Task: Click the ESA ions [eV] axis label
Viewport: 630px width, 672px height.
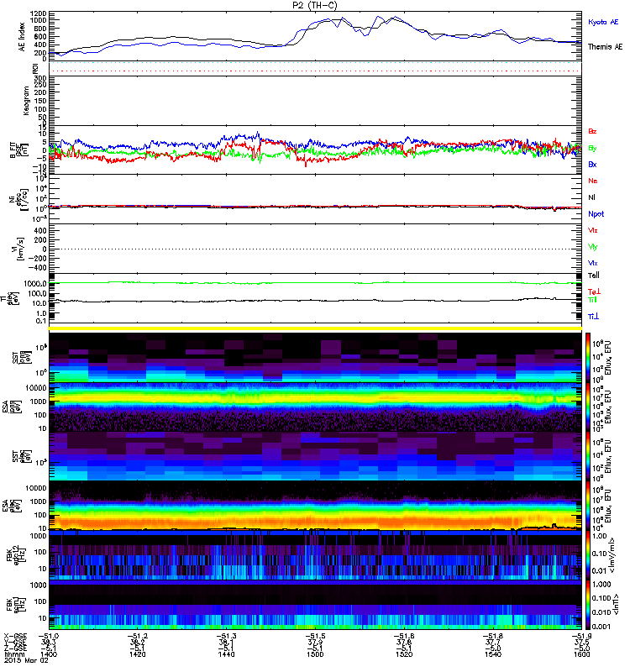Action: [11, 407]
